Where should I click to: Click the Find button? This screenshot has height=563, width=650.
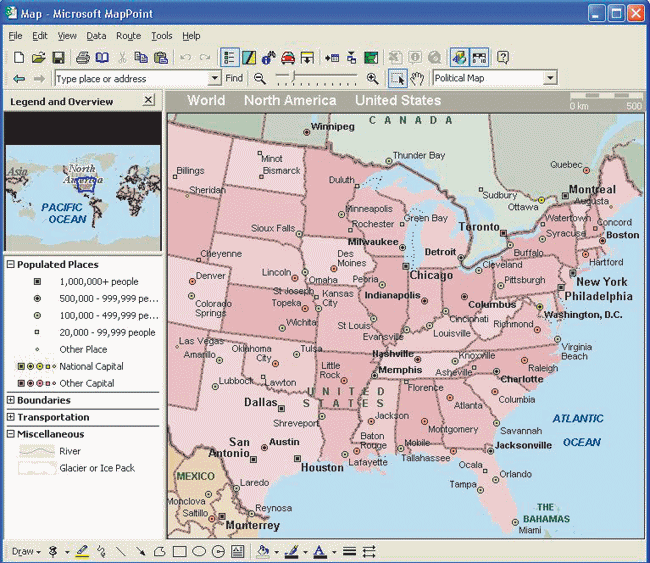pos(234,78)
